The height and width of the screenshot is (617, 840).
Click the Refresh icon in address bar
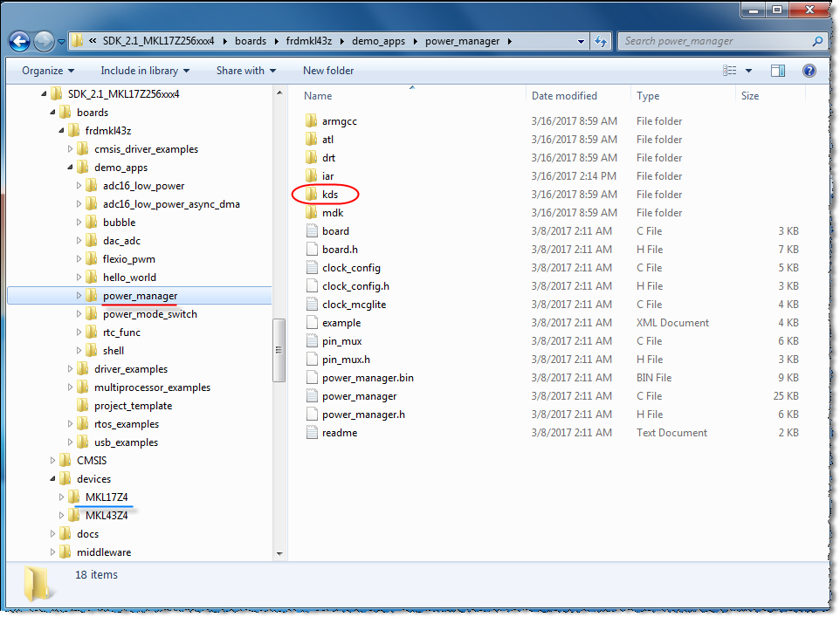[x=601, y=40]
